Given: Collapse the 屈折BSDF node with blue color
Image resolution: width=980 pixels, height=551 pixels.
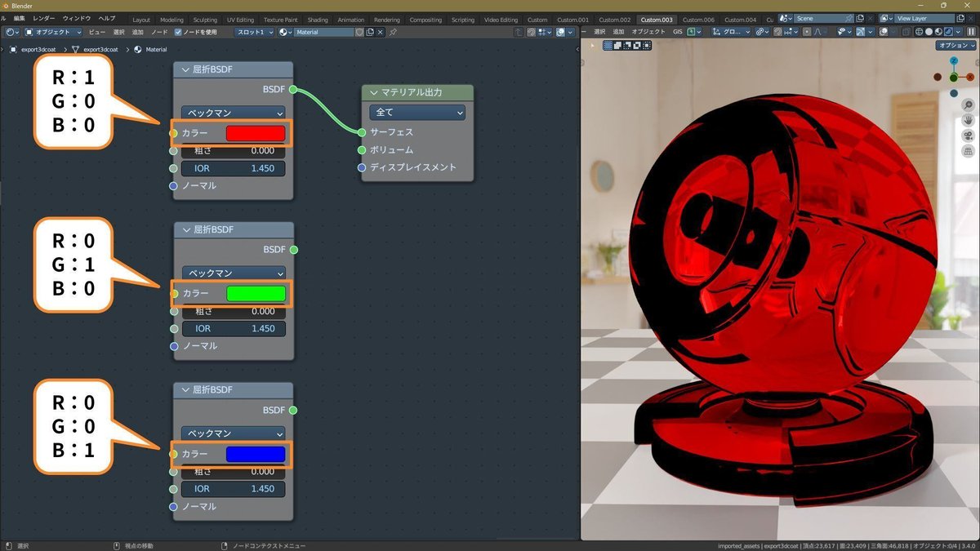Looking at the screenshot, I should 185,390.
